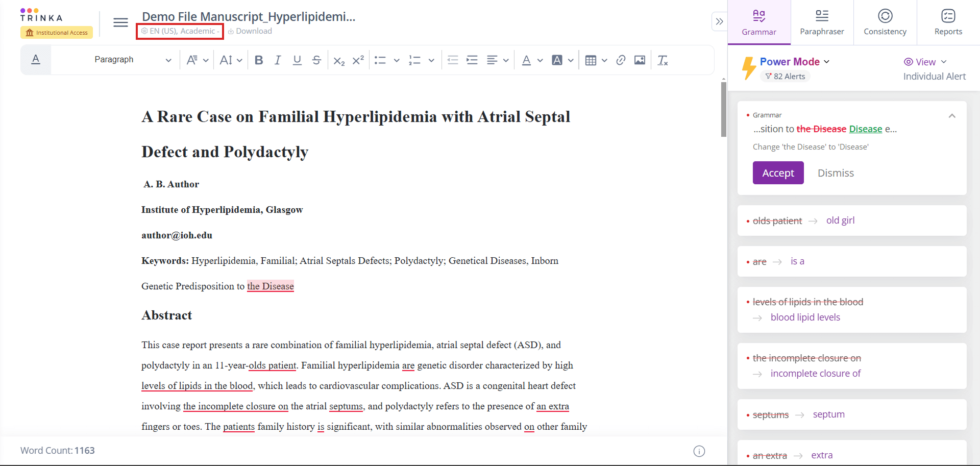The width and height of the screenshot is (980, 466).
Task: Expand font size dropdown arrow
Action: pos(240,60)
